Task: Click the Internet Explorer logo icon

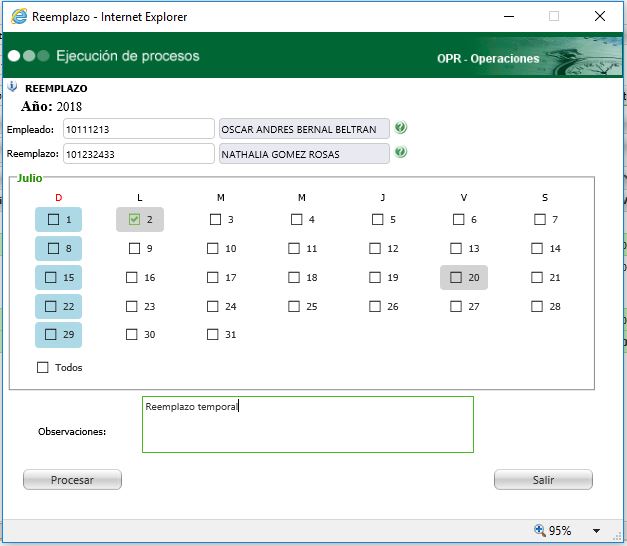Action: (x=19, y=16)
